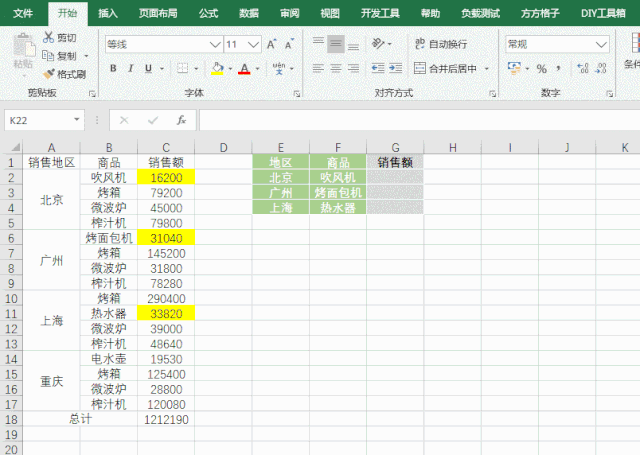Align cell text to the right

(x=353, y=68)
